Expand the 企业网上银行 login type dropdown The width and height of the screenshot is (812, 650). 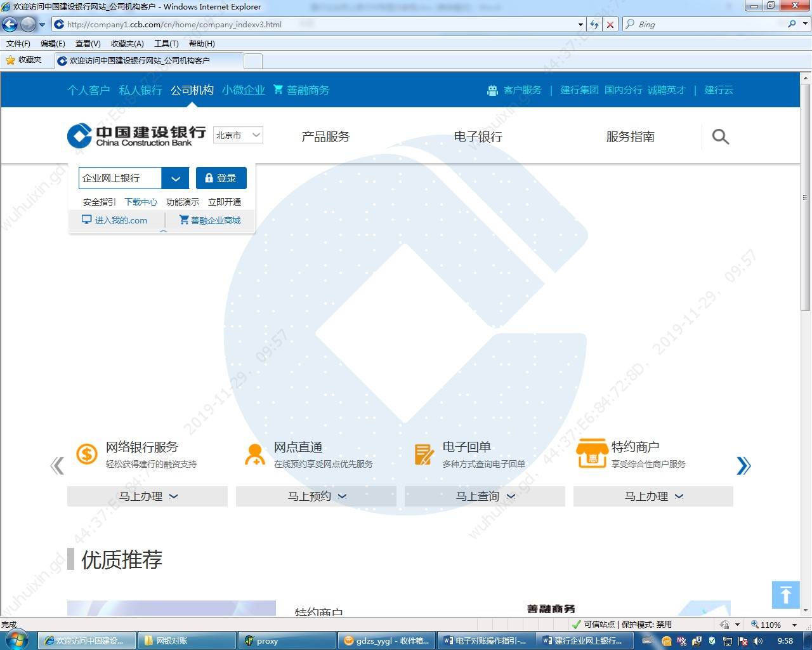click(x=176, y=178)
